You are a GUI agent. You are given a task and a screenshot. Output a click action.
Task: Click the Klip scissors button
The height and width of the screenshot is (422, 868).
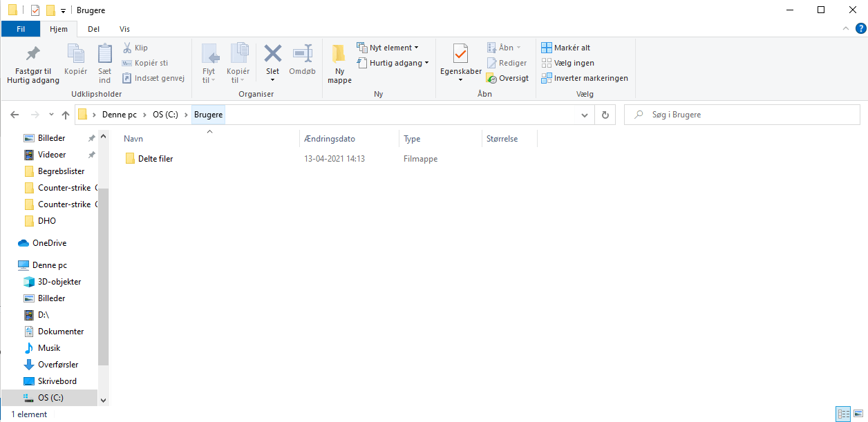point(135,48)
